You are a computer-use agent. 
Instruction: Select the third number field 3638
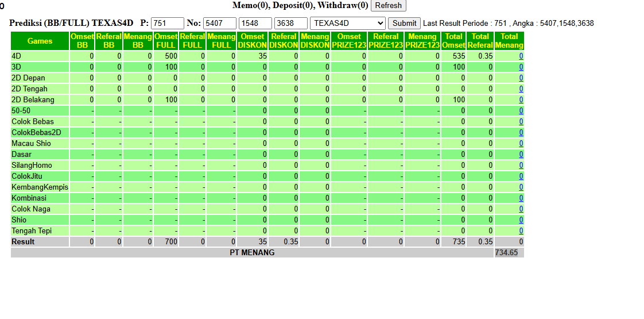[291, 24]
